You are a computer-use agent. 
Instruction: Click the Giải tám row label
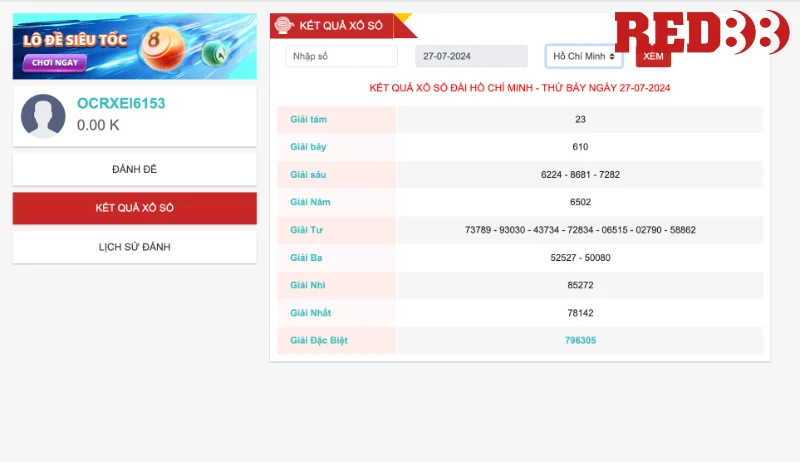click(x=309, y=120)
